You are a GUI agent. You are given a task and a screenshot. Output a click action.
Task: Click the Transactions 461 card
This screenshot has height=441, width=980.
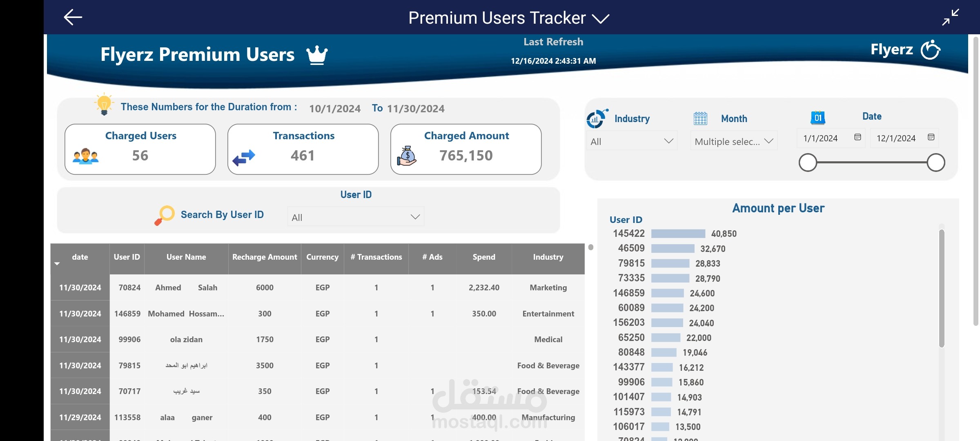303,149
